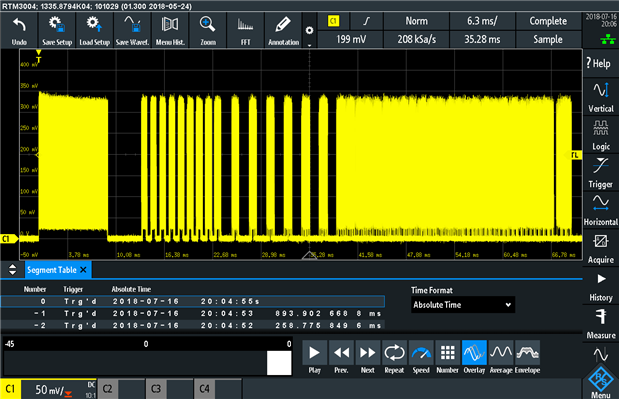The height and width of the screenshot is (399, 619).
Task: Adjust playback Speed setting
Action: [421, 357]
